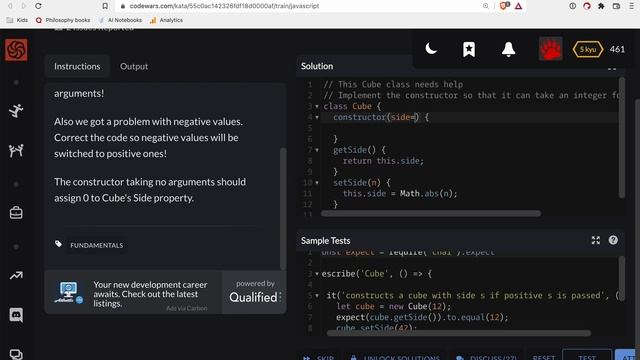Switch to the Instructions tab
Screen dimensions: 640x360
pyautogui.click(x=77, y=66)
